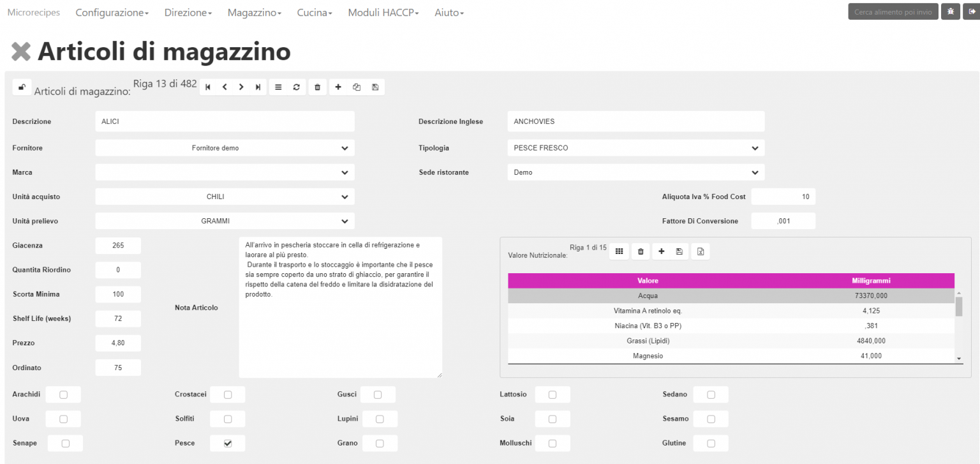Toggle the Lattosio allergen checkbox
The image size is (980, 464).
pyautogui.click(x=553, y=394)
